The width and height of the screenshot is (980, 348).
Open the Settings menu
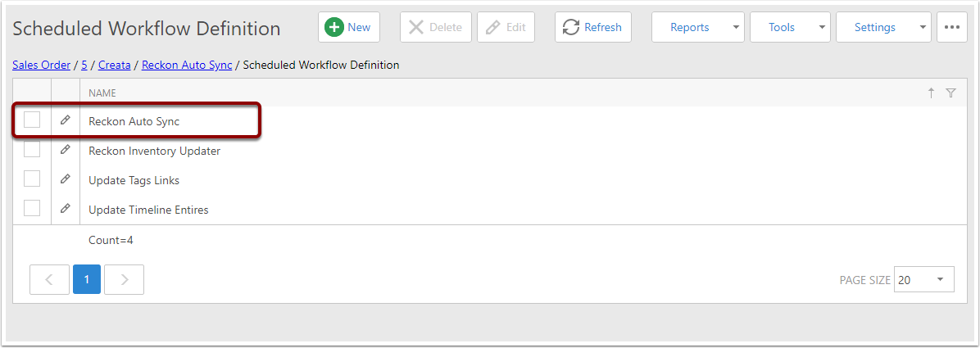883,28
